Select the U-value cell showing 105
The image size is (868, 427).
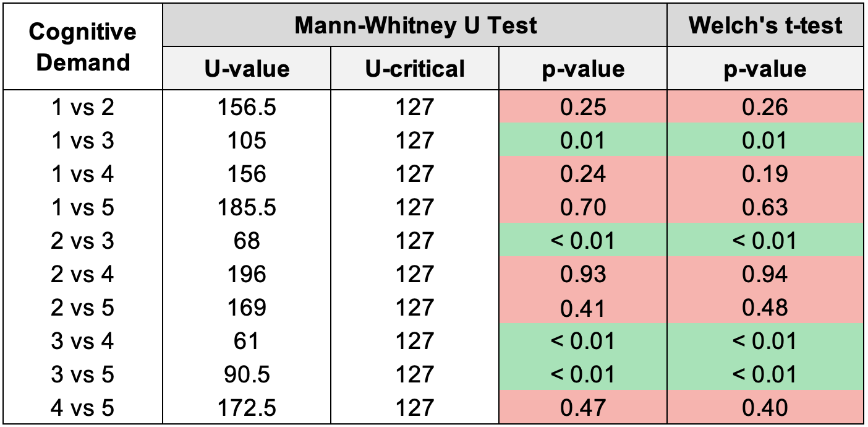tap(247, 141)
